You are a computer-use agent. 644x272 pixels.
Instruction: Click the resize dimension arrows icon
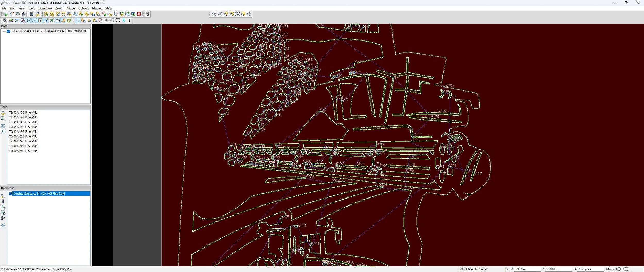(x=112, y=20)
